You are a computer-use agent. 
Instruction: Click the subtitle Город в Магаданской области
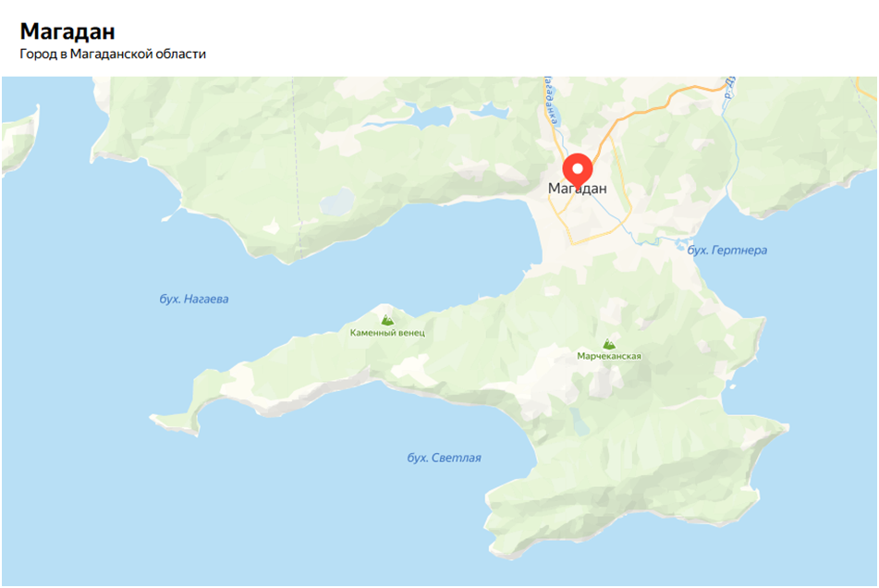click(x=113, y=54)
